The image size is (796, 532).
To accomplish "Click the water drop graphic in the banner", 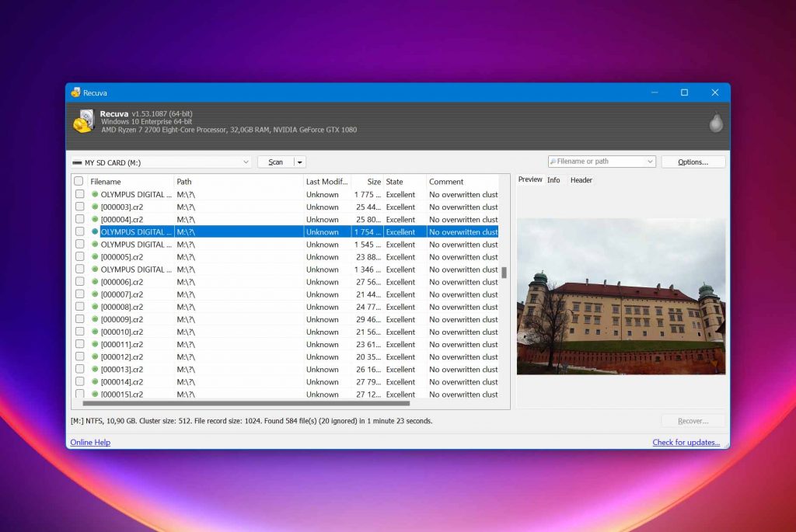I will click(716, 122).
